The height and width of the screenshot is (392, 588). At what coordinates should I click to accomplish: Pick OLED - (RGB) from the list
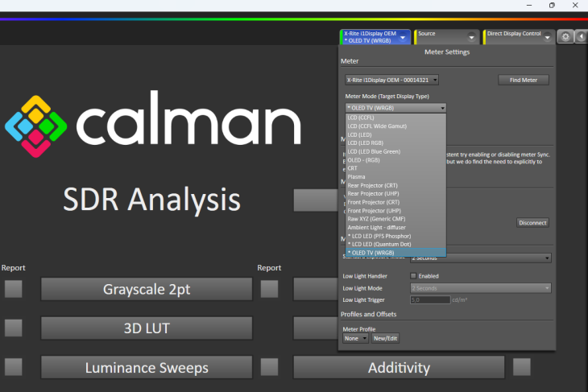395,160
